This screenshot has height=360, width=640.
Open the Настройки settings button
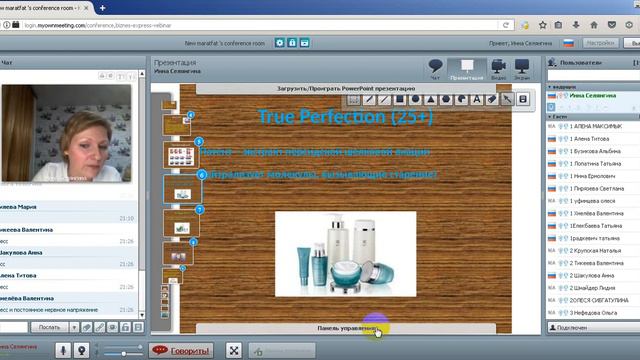tap(601, 43)
